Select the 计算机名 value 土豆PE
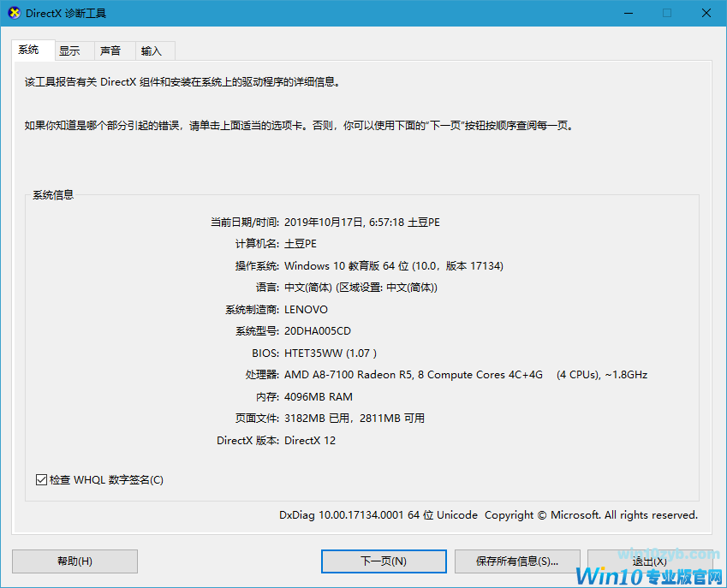Image resolution: width=727 pixels, height=588 pixels. click(301, 244)
